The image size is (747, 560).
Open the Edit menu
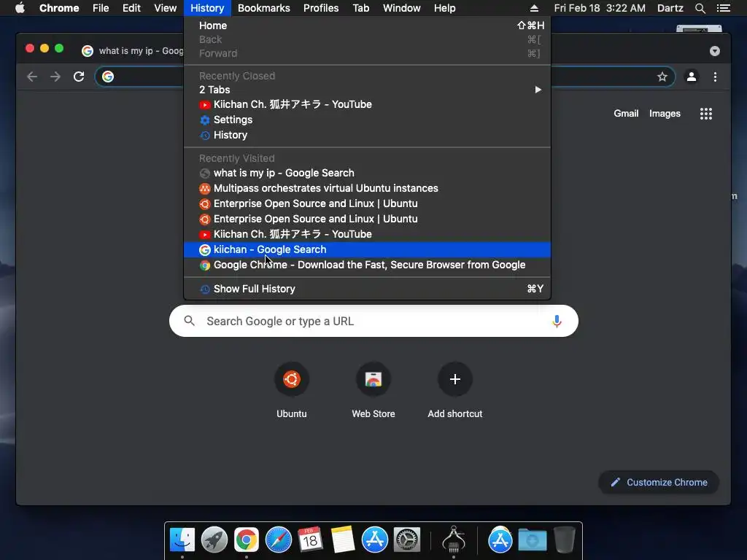point(131,8)
